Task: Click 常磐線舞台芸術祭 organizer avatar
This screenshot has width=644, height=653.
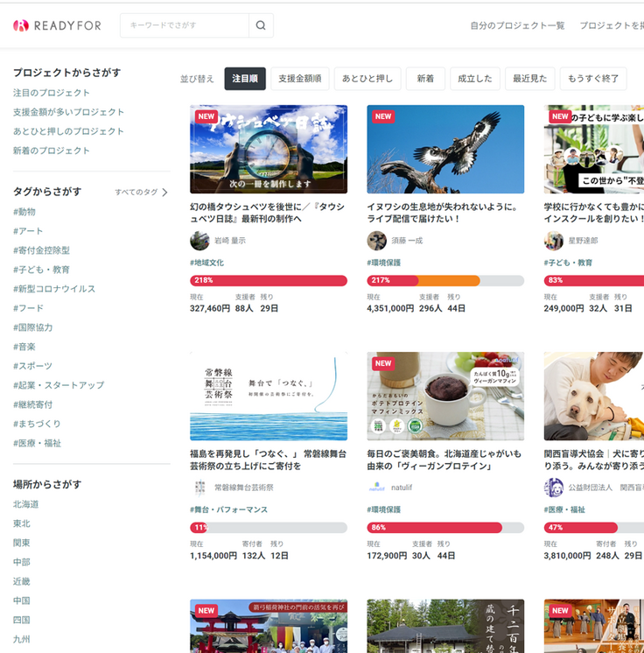Action: pos(199,488)
